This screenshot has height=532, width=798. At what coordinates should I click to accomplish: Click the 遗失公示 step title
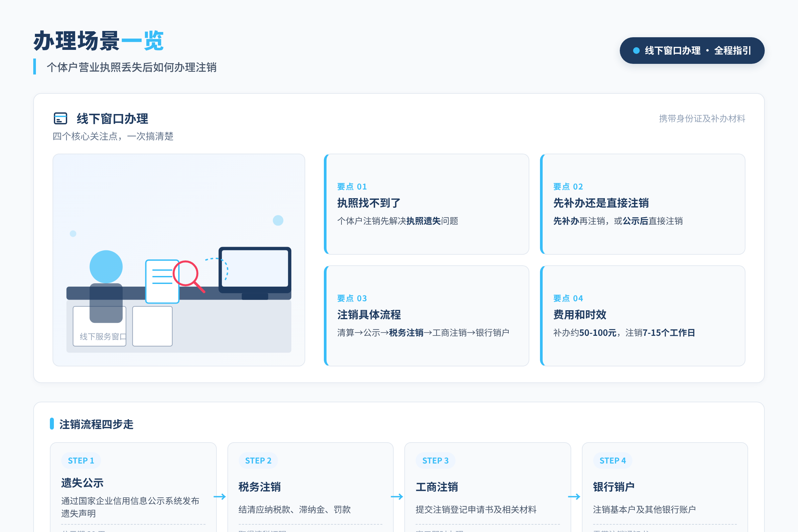click(x=82, y=483)
